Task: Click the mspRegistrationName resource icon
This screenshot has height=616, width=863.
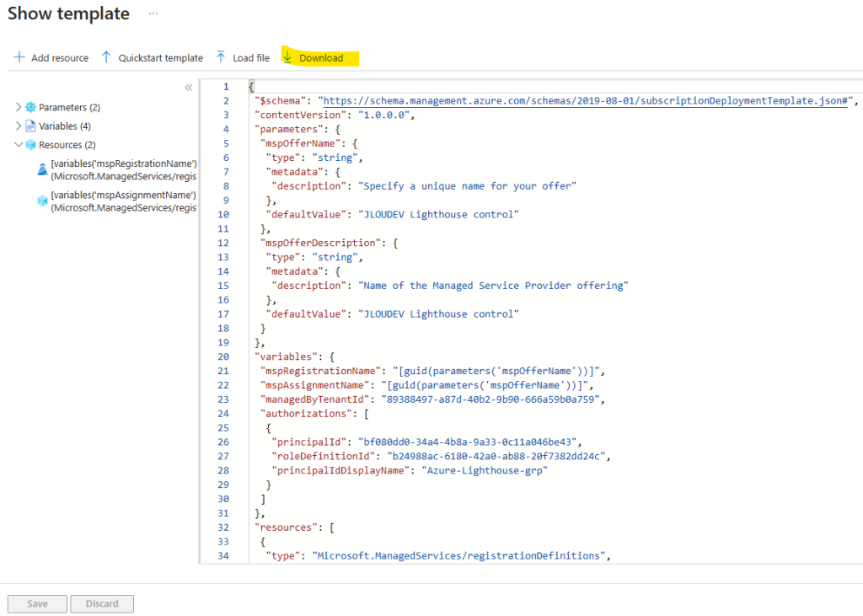Action: click(42, 169)
